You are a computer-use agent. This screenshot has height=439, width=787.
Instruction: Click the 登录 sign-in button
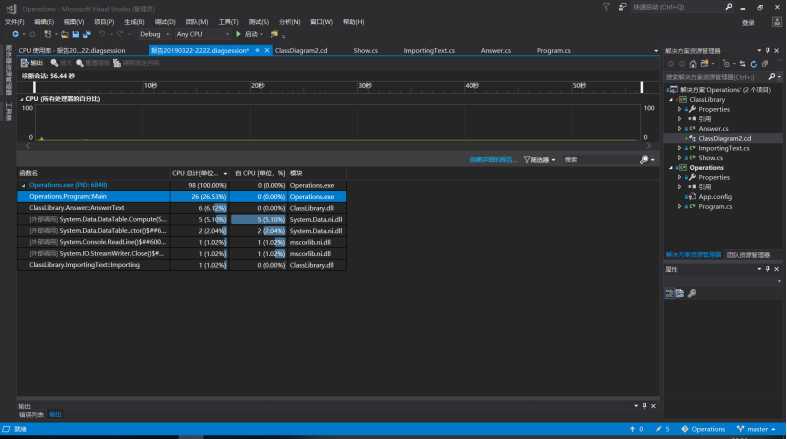(748, 23)
